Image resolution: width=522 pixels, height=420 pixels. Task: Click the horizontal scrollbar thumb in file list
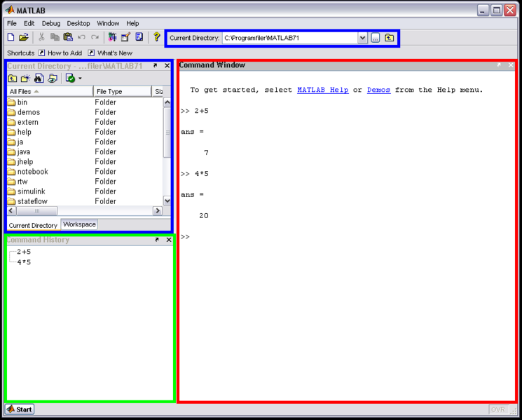(x=37, y=210)
